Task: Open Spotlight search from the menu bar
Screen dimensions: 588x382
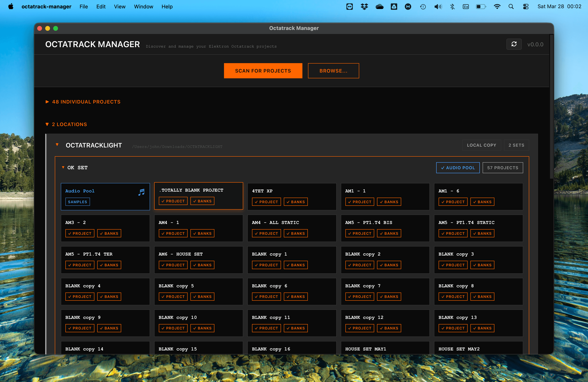Action: point(511,6)
